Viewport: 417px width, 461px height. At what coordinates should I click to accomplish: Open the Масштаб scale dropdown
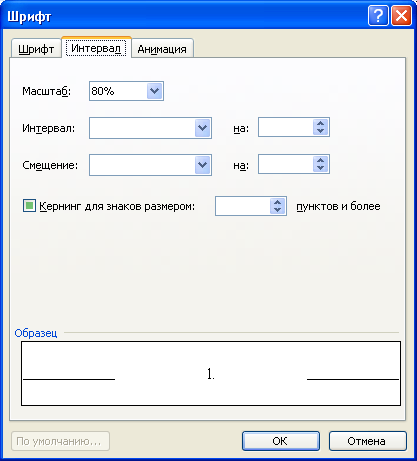pos(154,91)
